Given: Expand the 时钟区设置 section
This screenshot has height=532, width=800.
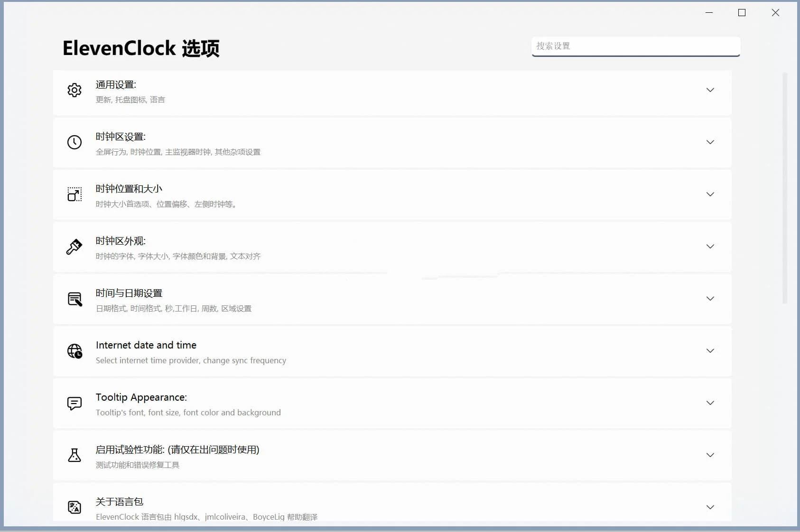Looking at the screenshot, I should pos(710,142).
